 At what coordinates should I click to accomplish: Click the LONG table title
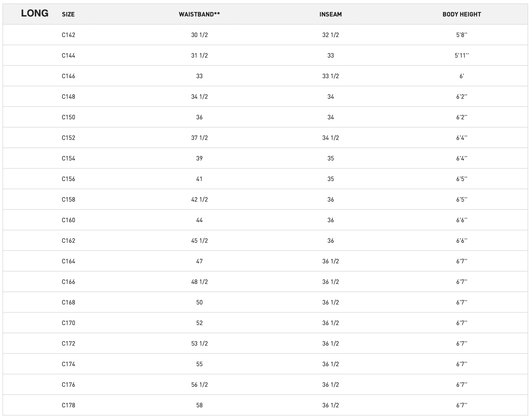pos(35,13)
